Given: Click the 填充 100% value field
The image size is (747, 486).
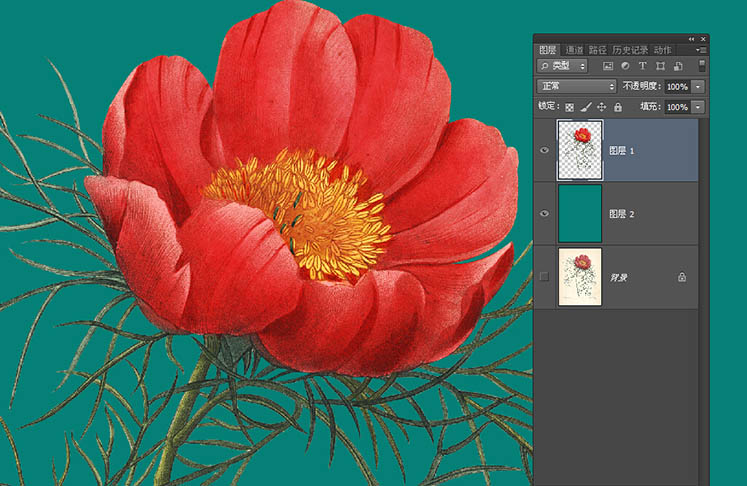Looking at the screenshot, I should point(678,107).
